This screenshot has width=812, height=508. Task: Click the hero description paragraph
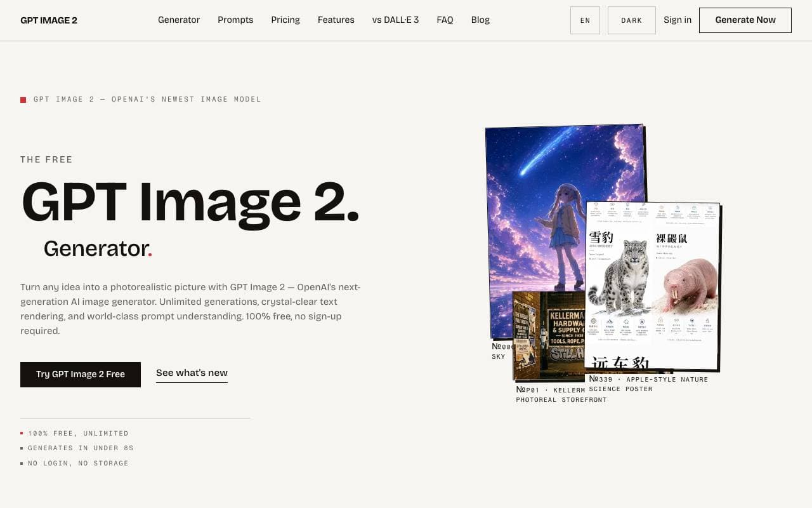(x=190, y=309)
